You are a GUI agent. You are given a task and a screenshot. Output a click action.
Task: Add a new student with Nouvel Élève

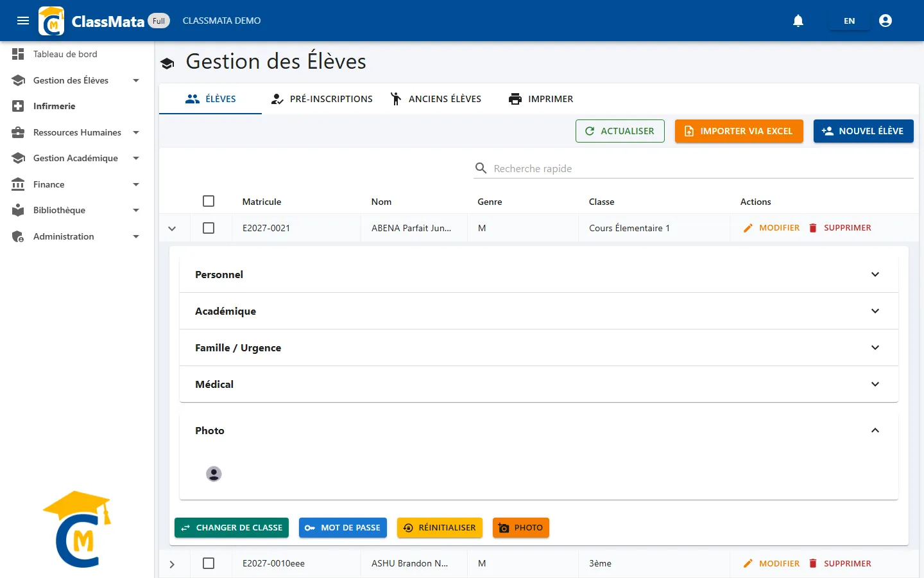(864, 131)
